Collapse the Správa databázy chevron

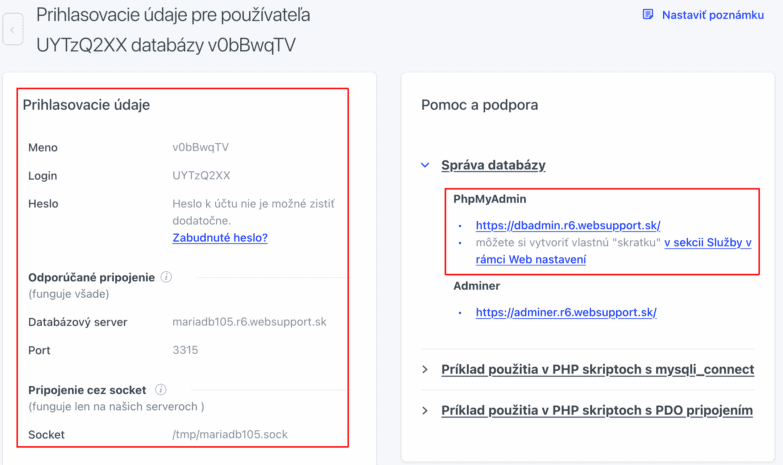point(425,165)
